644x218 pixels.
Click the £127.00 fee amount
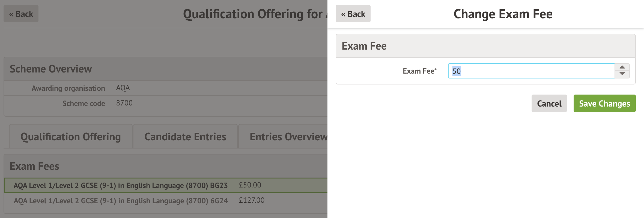click(251, 201)
